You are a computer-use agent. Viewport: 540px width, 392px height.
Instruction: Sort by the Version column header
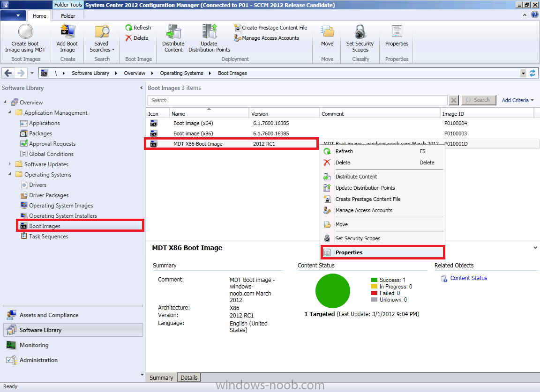284,114
